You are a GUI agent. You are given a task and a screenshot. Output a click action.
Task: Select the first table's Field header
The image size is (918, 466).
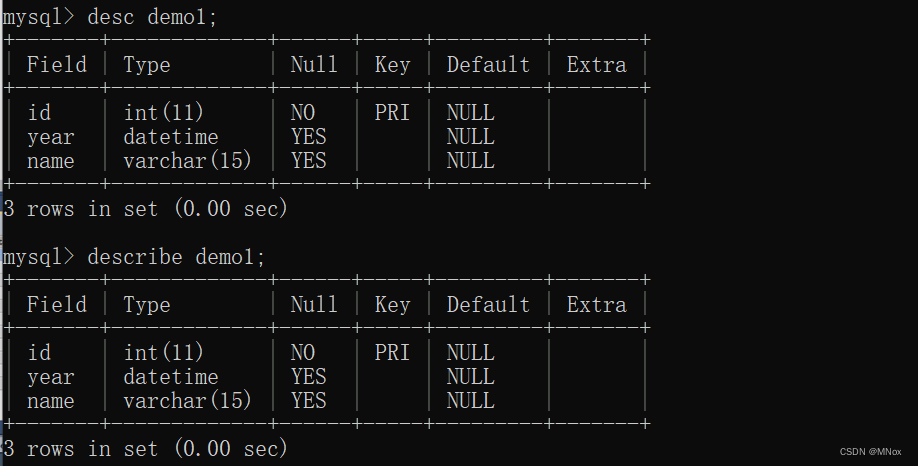click(57, 64)
